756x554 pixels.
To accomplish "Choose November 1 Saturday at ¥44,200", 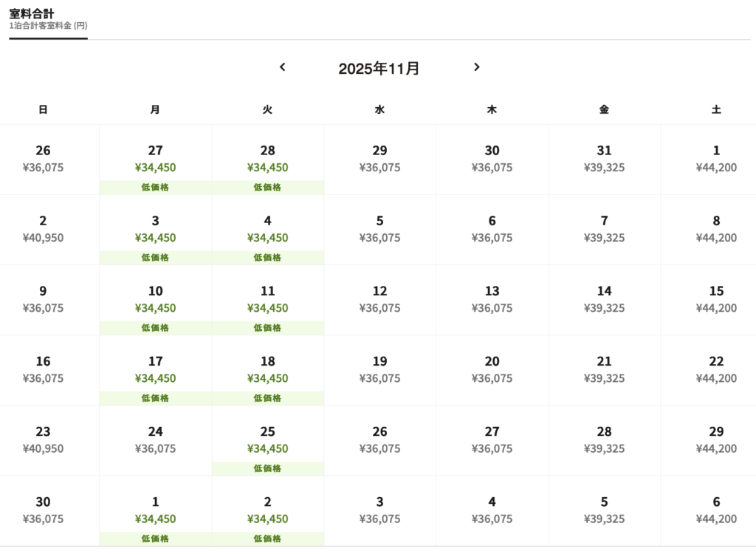I will click(x=716, y=159).
